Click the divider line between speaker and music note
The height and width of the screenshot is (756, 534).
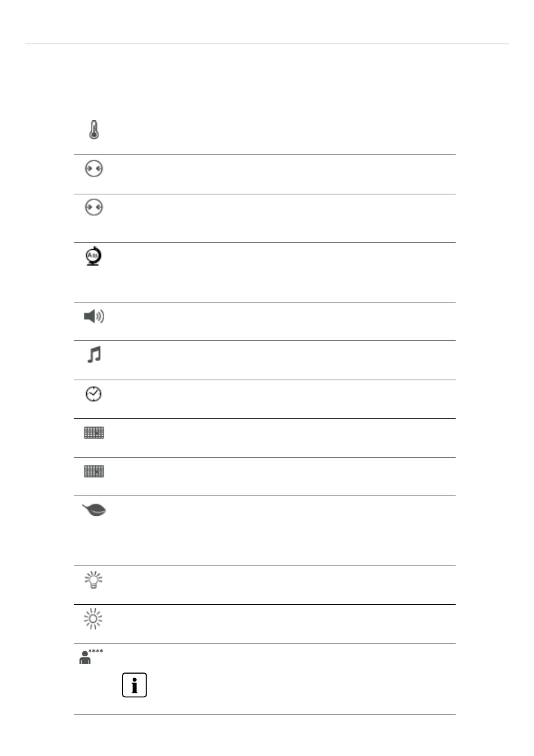click(265, 341)
